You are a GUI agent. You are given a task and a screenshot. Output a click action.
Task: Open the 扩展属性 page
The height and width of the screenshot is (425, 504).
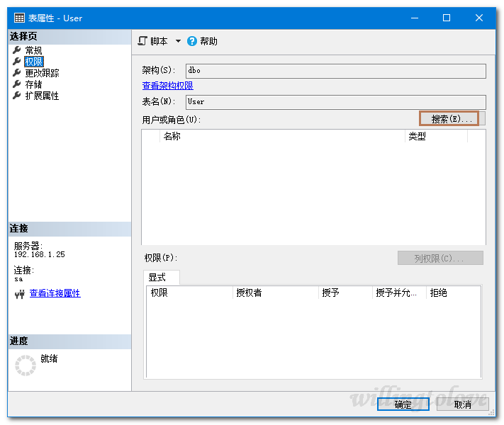(42, 96)
